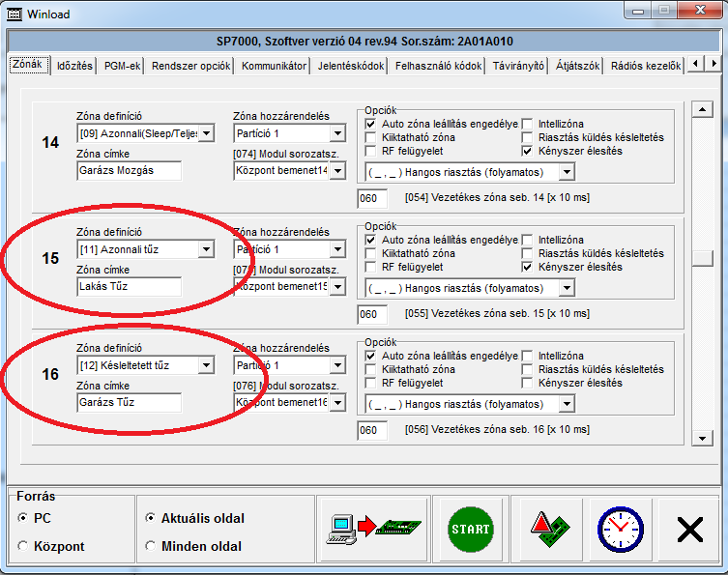Open the PGM-ek tab
Screen dimensions: 728x575
pos(122,66)
